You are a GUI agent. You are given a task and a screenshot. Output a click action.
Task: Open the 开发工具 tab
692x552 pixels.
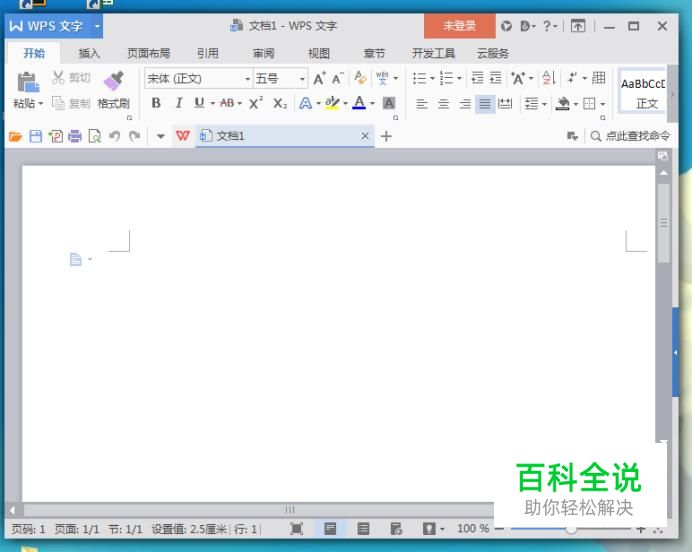click(x=433, y=53)
